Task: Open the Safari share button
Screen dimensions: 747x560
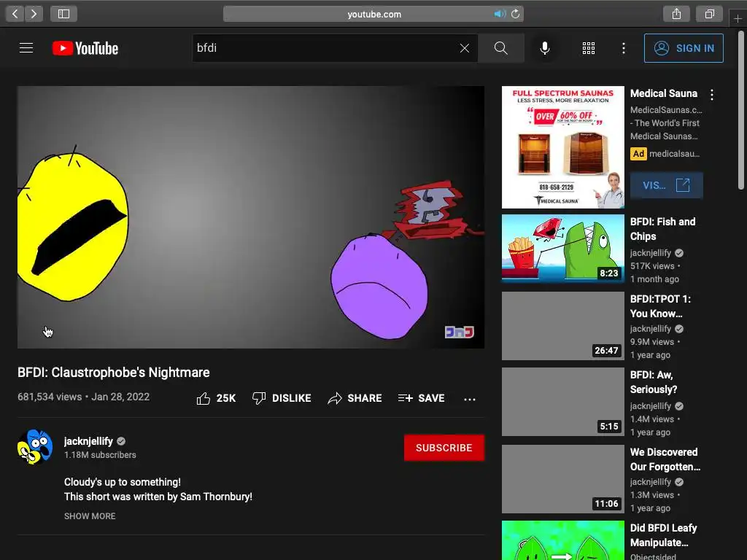Action: tap(676, 14)
